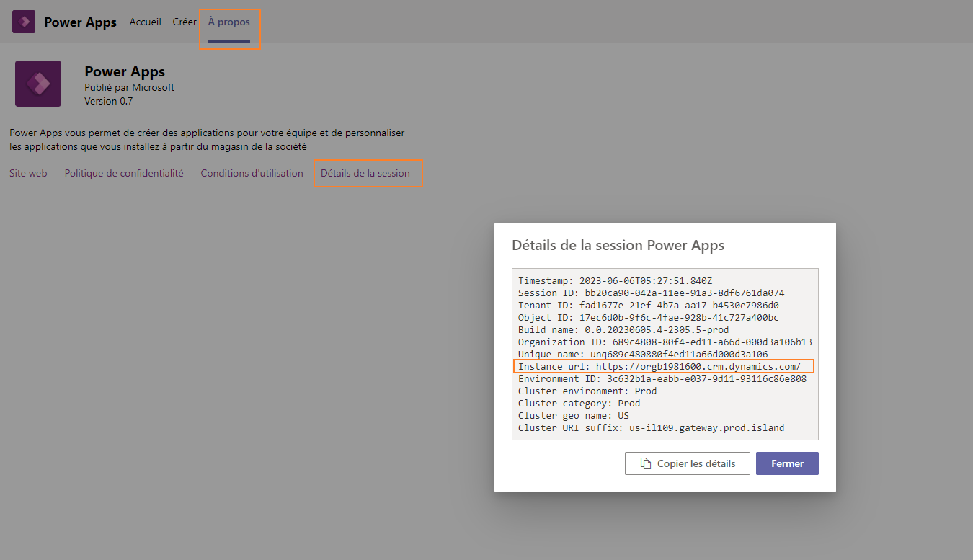The height and width of the screenshot is (560, 973).
Task: Open Détails de la session link
Action: pyautogui.click(x=365, y=173)
